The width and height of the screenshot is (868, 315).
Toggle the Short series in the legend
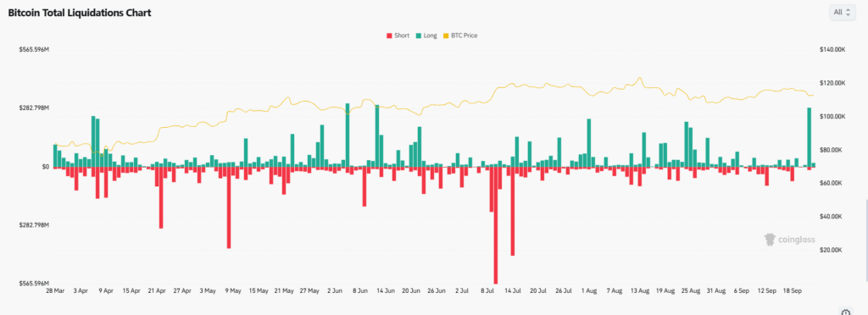398,36
